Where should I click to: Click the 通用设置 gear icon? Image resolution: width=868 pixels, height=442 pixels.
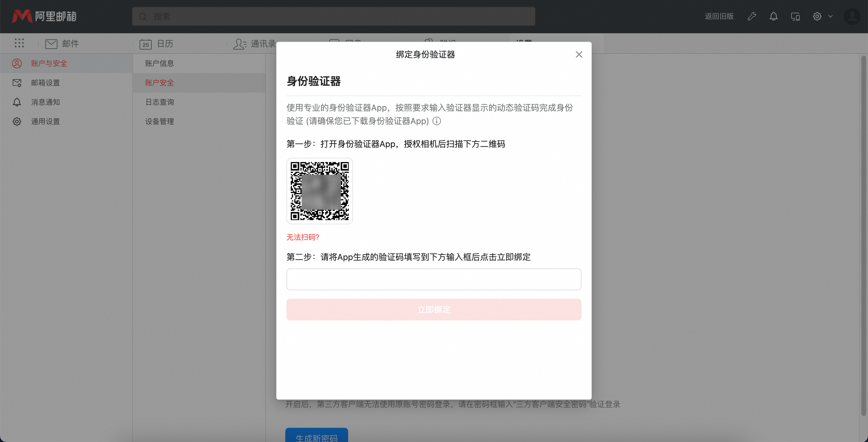(17, 121)
